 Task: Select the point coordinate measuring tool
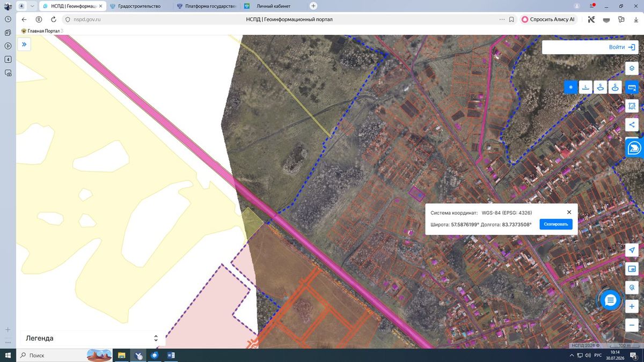pos(570,87)
